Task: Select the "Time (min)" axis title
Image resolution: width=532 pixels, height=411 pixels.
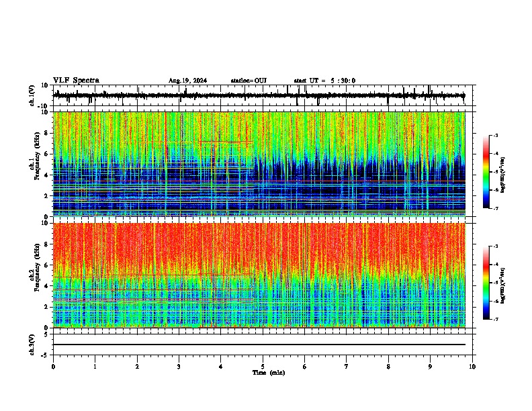Action: (x=269, y=373)
